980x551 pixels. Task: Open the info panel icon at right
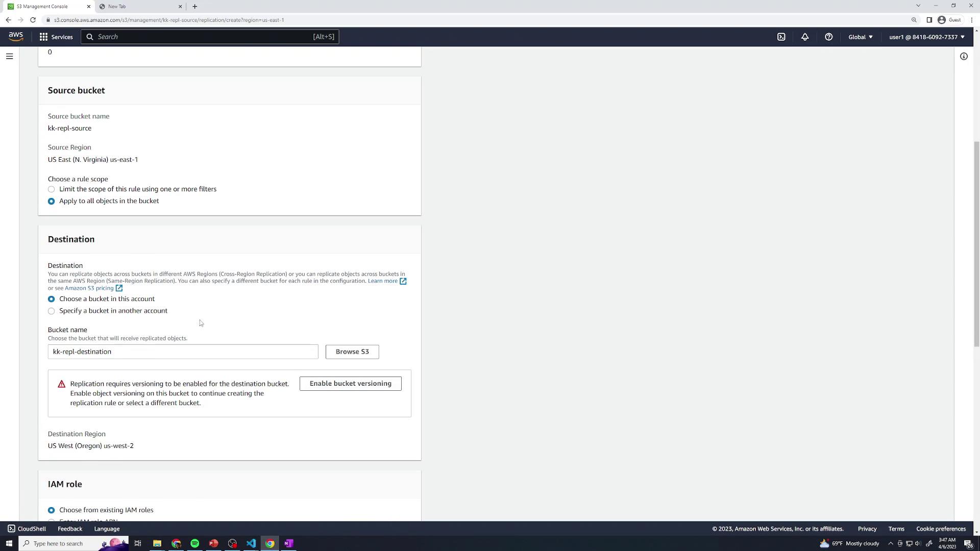[x=964, y=56]
